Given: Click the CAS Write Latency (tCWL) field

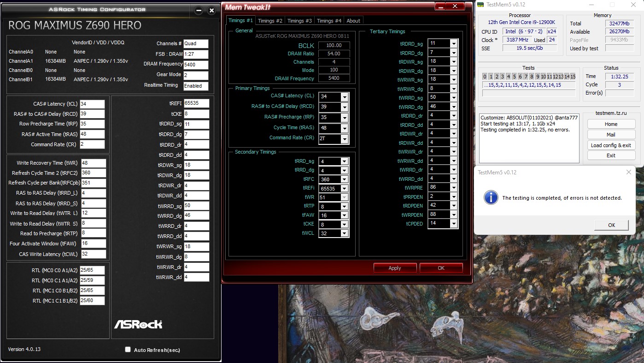Looking at the screenshot, I should point(94,254).
